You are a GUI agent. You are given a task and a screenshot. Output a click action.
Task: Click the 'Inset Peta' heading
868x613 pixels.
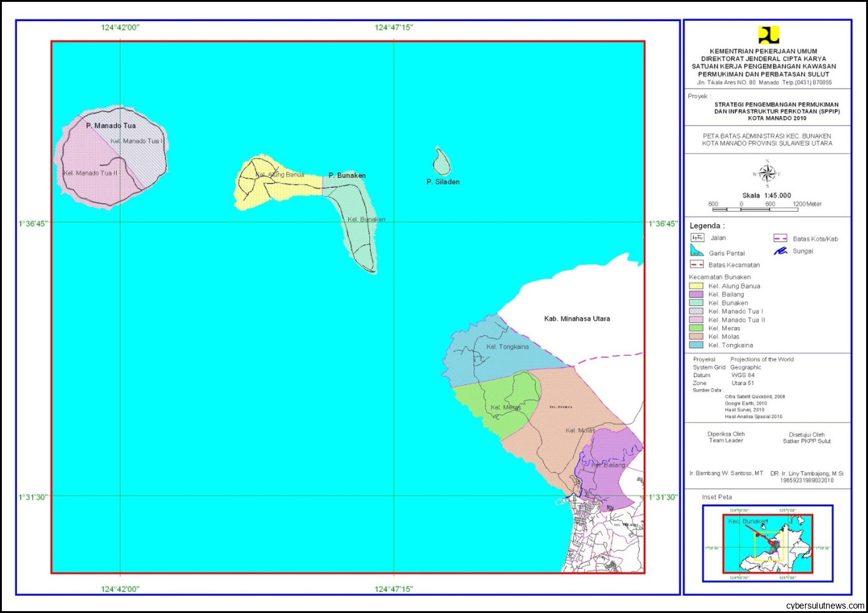click(x=717, y=497)
